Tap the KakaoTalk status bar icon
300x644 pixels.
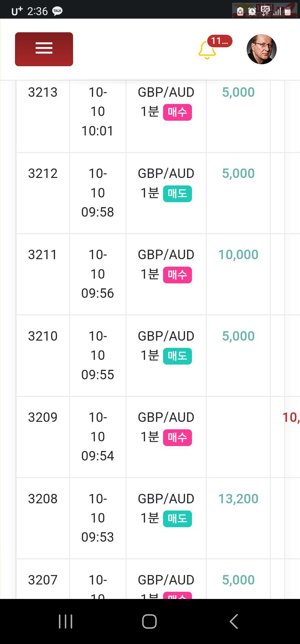(57, 11)
